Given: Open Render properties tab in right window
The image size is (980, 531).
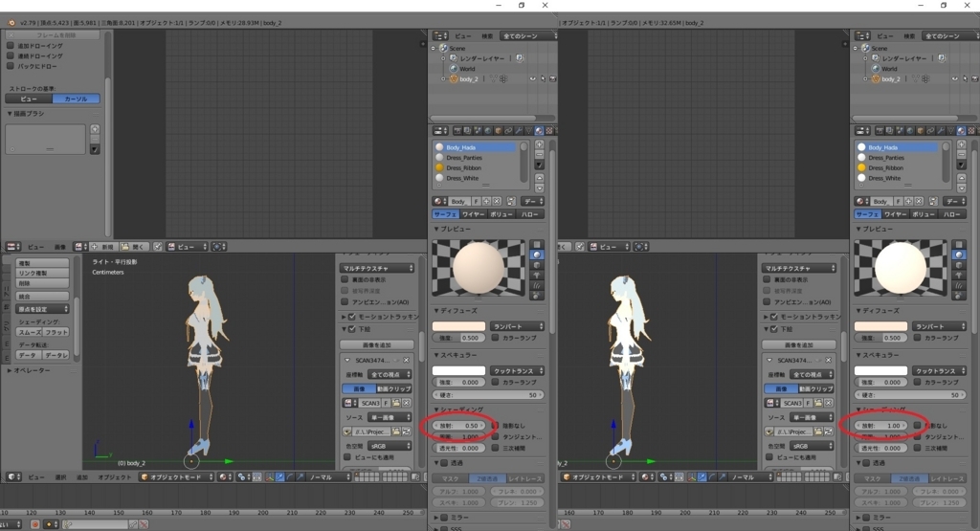Looking at the screenshot, I should tap(880, 130).
